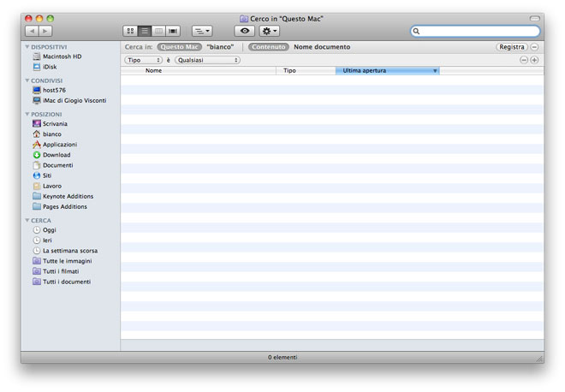This screenshot has height=392, width=565.
Task: Go forward with the right arrow button
Action: (45, 31)
